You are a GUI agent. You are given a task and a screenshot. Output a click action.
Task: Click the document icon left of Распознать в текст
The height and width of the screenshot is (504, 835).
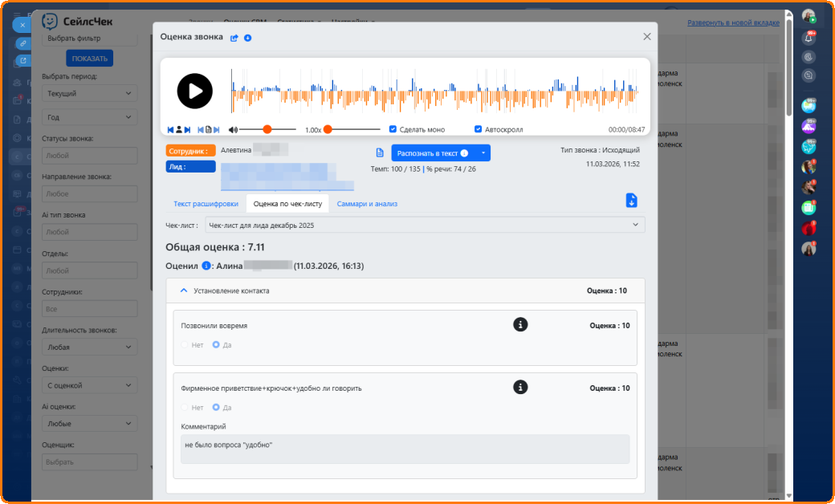point(380,152)
